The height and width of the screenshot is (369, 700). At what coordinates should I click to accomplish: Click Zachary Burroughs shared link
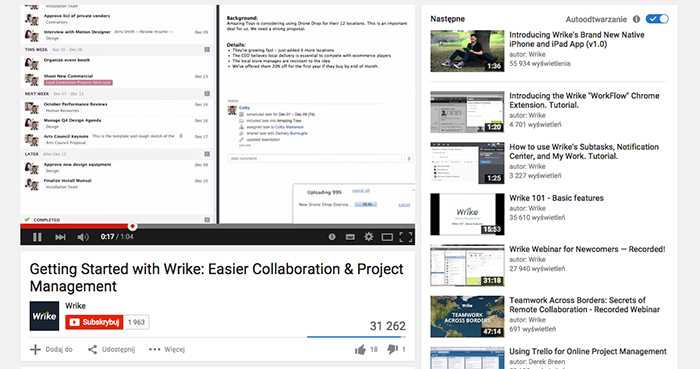tap(291, 133)
